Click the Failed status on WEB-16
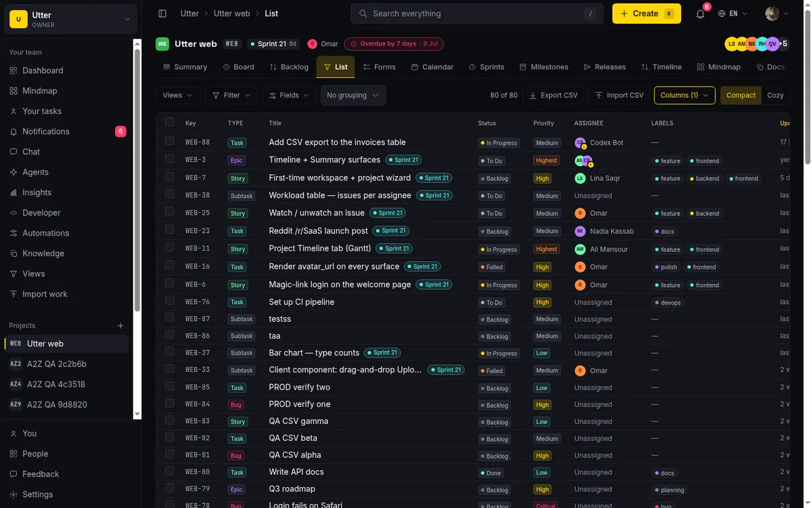 click(x=492, y=267)
